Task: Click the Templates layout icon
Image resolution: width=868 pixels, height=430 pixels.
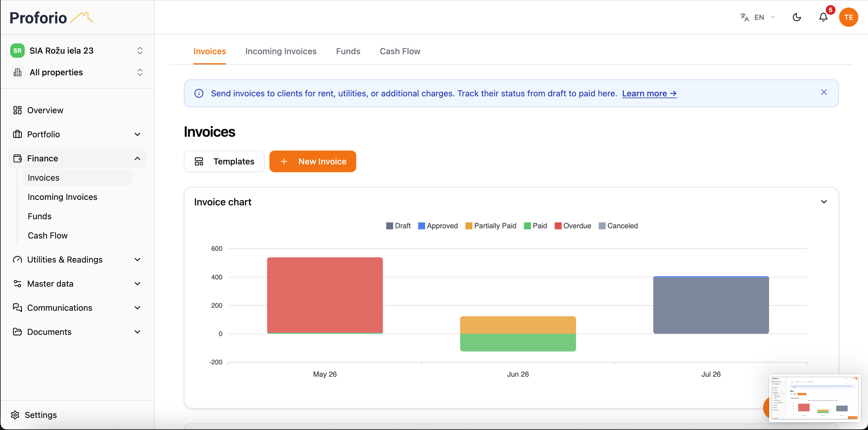Action: [x=199, y=161]
